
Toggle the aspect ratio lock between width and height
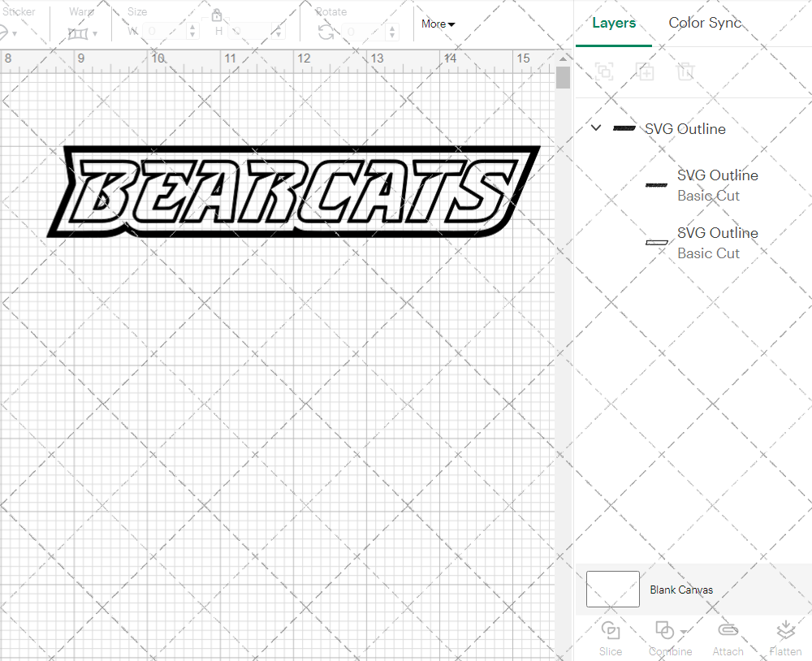(x=217, y=15)
